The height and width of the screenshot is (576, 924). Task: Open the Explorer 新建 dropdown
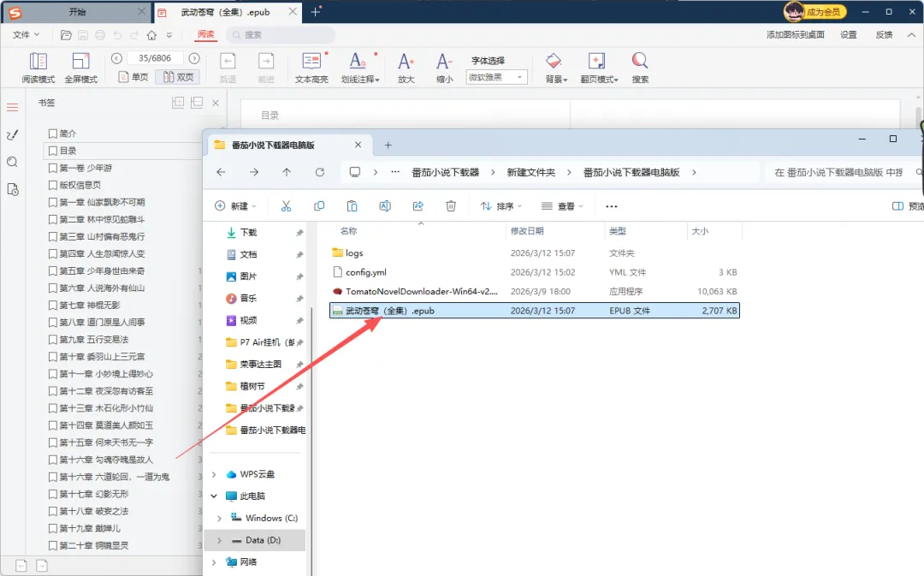236,205
